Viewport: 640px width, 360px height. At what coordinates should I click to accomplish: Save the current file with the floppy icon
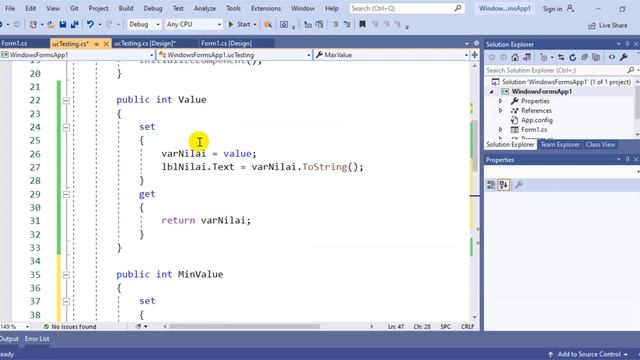pos(63,25)
